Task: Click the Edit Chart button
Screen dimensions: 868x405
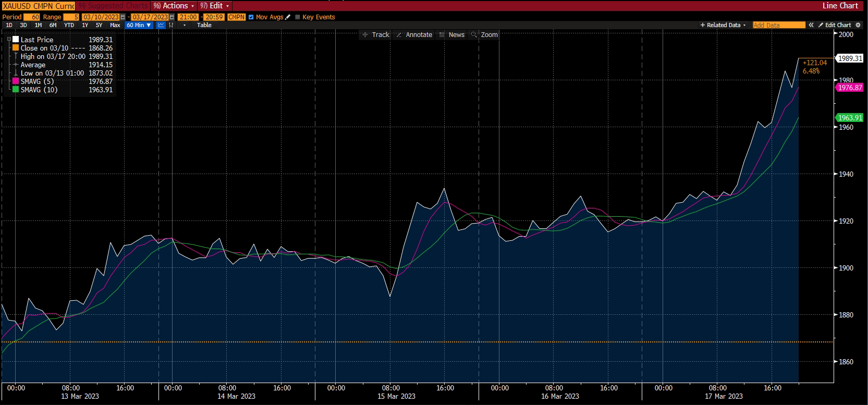Action: (x=835, y=25)
